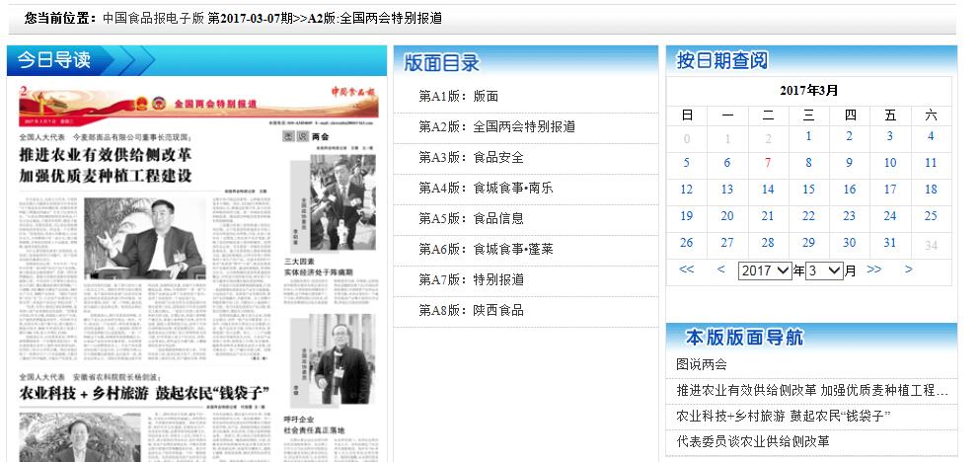Image resolution: width=980 pixels, height=462 pixels.
Task: Select calendar date 4
Action: click(931, 136)
